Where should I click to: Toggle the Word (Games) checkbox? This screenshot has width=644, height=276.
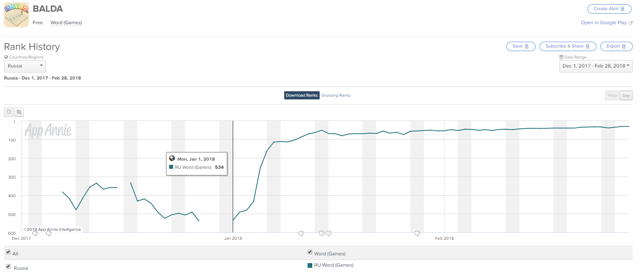[x=310, y=252]
